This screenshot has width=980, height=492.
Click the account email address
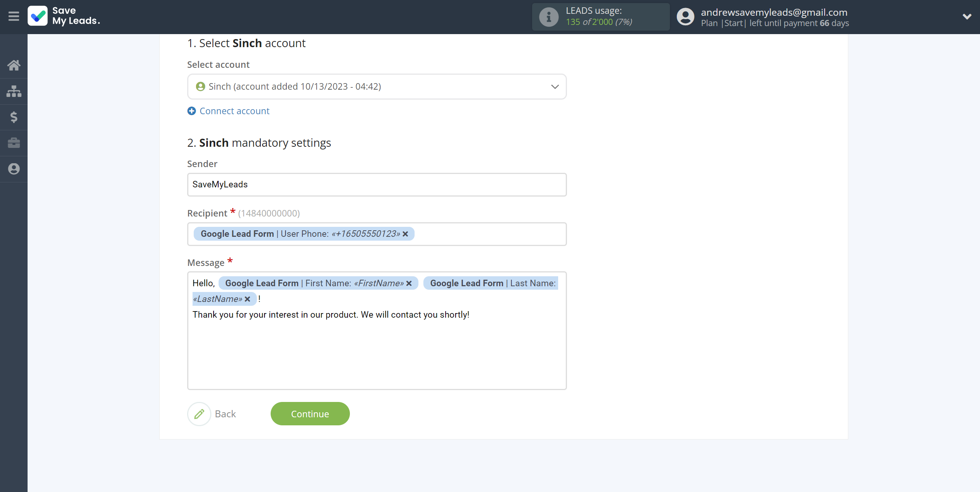click(x=774, y=12)
